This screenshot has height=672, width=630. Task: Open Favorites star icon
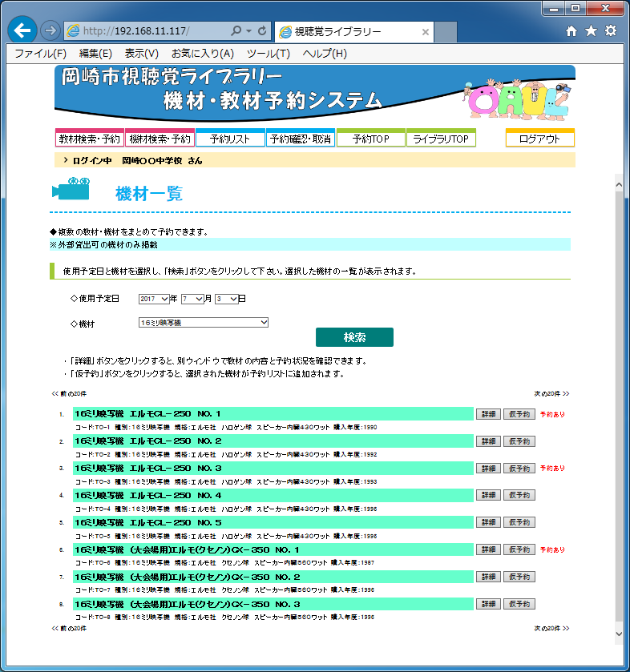(591, 31)
